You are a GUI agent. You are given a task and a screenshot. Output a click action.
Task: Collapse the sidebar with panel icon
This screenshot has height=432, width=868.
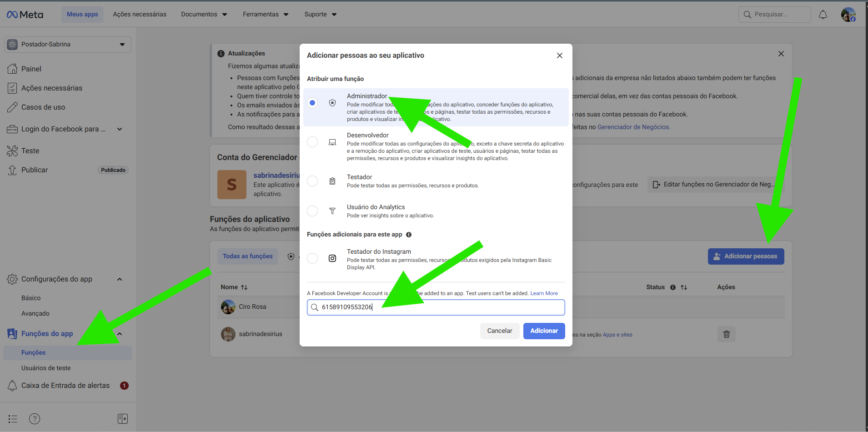[123, 419]
